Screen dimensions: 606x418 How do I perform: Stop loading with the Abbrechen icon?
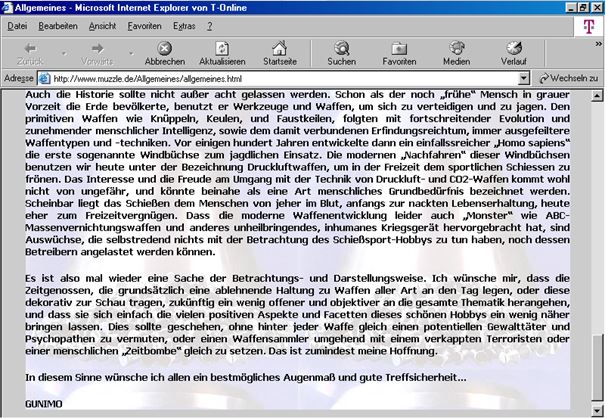(164, 47)
